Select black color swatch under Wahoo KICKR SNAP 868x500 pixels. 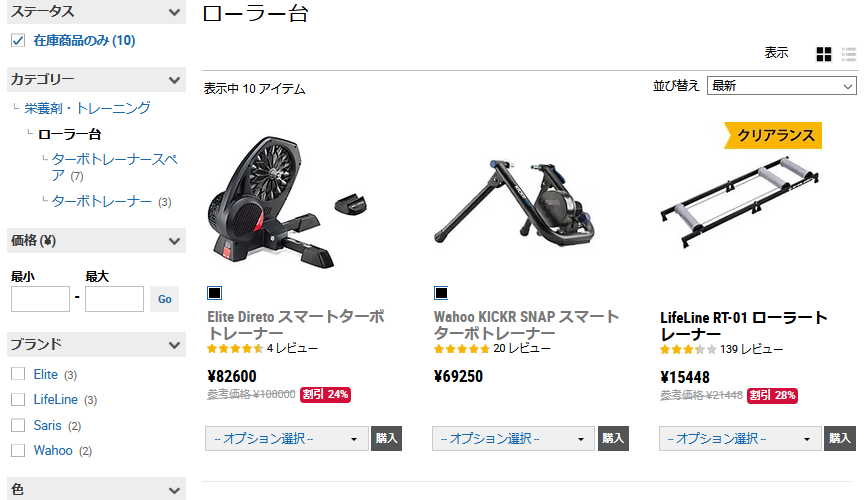(x=441, y=293)
